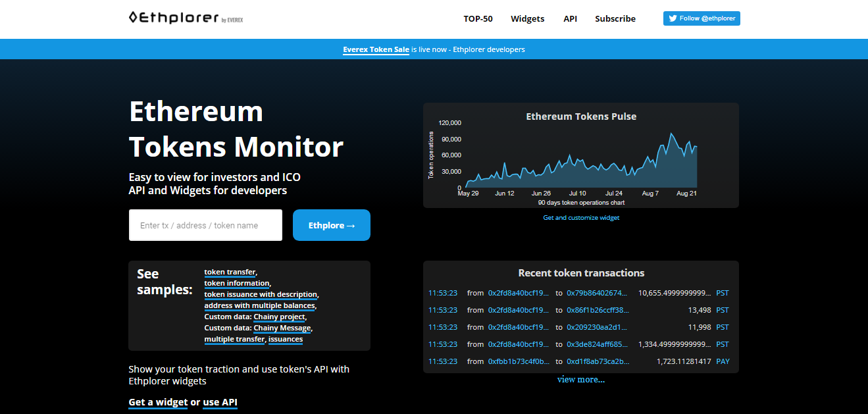Click the amount 13,498
Image resolution: width=868 pixels, height=414 pixels.
700,310
